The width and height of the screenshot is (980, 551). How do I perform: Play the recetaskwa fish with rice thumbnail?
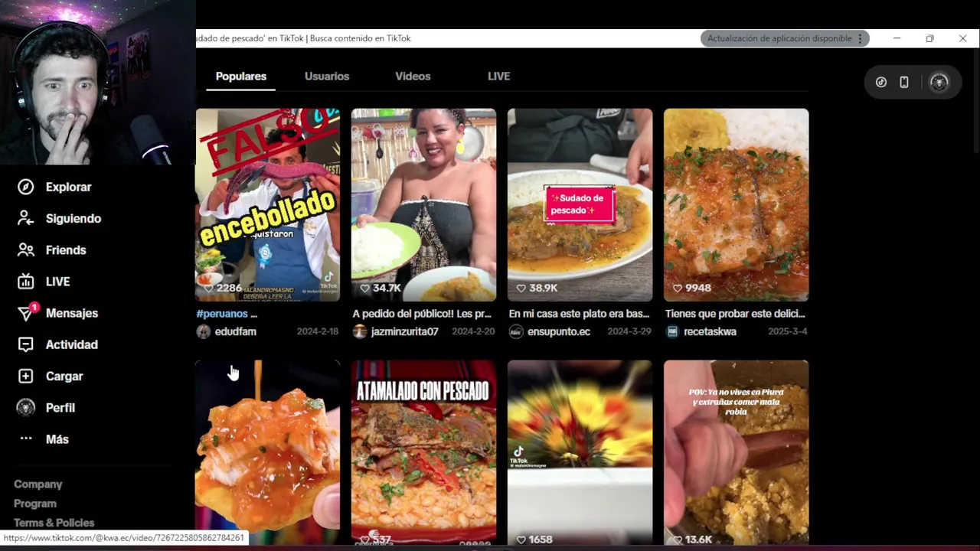736,204
